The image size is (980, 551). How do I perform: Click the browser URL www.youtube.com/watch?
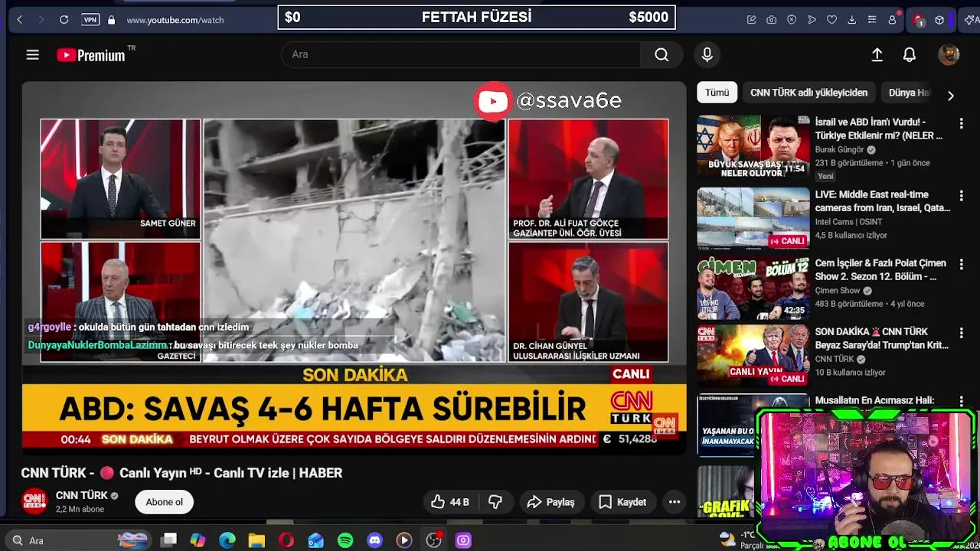point(175,20)
